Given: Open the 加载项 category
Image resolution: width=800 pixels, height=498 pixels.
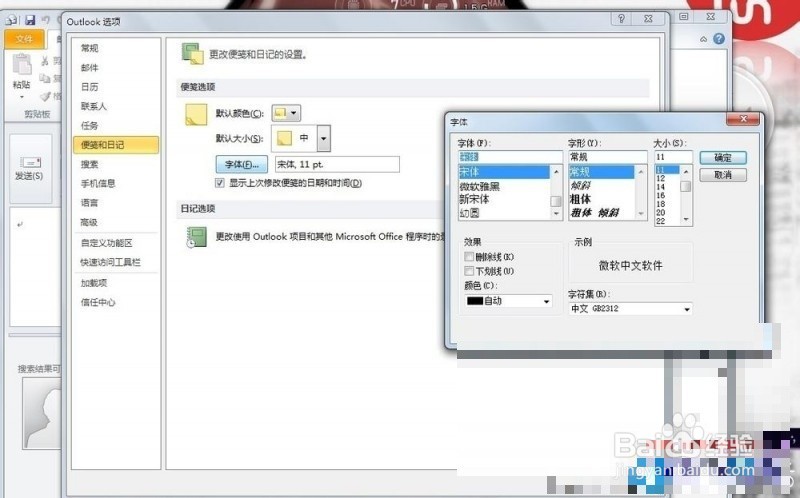Looking at the screenshot, I should 94,283.
